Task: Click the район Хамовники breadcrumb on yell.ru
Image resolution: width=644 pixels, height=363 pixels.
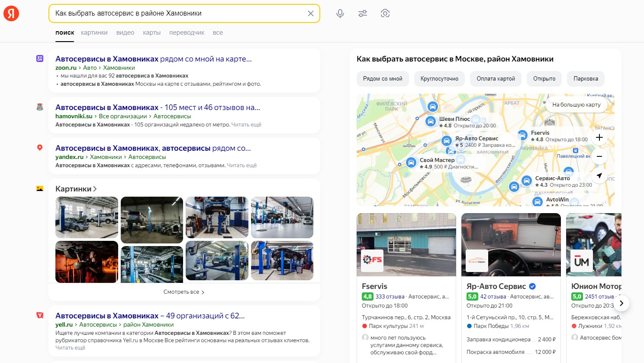Action: tap(148, 324)
